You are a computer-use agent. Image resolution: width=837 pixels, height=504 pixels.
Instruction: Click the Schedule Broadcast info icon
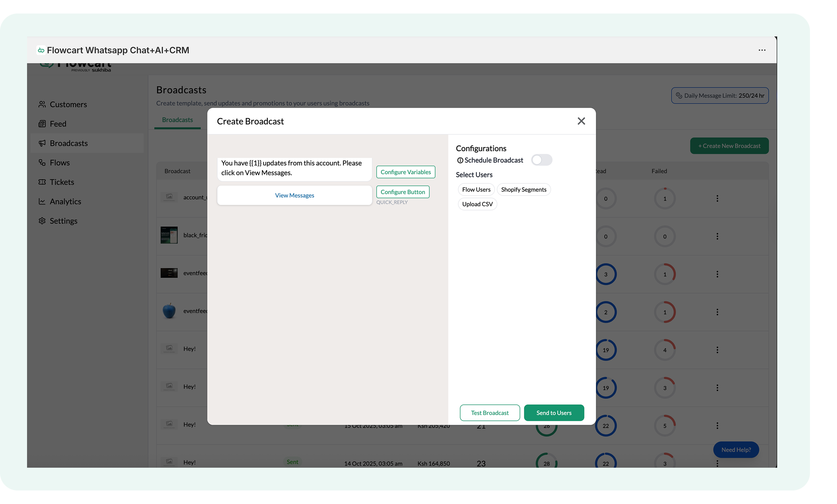click(x=460, y=160)
